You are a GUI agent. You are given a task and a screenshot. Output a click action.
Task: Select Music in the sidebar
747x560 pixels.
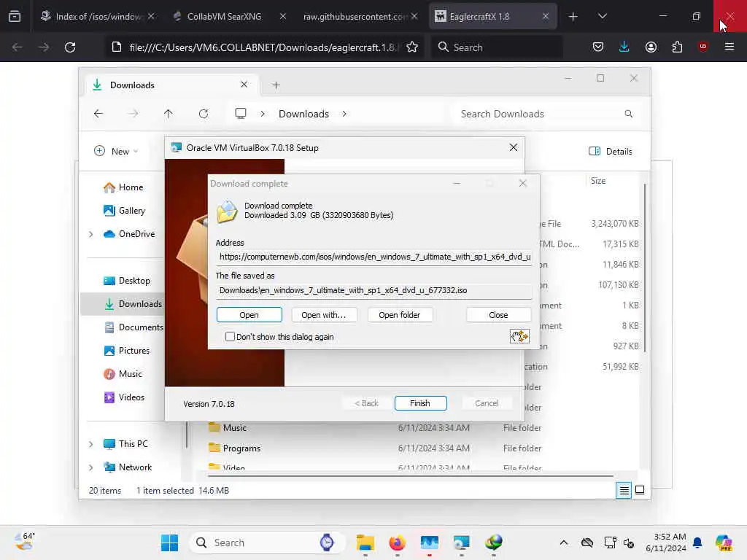click(x=123, y=374)
